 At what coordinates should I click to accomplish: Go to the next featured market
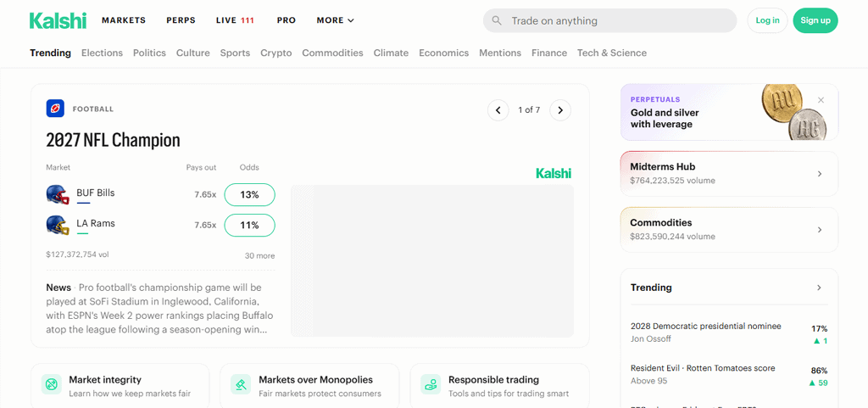(560, 110)
